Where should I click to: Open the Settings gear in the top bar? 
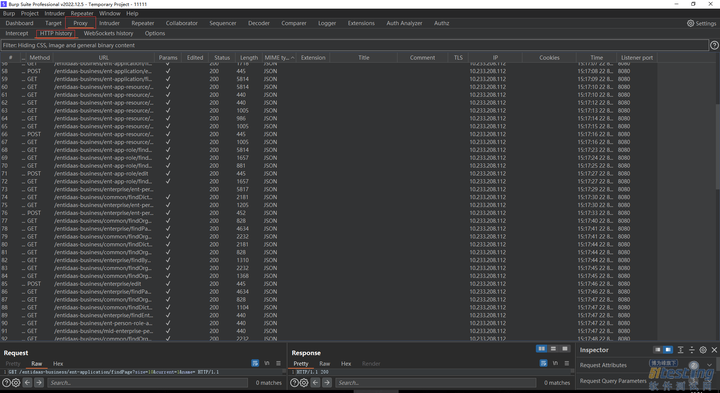tap(701, 23)
